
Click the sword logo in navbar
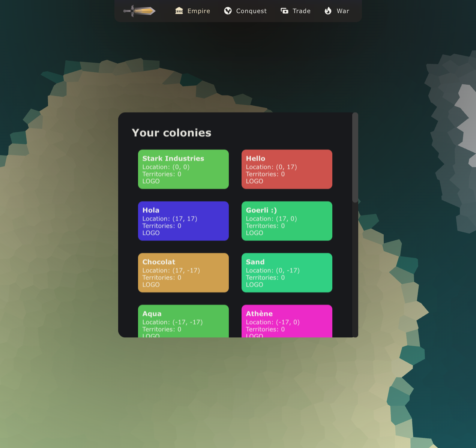(140, 11)
